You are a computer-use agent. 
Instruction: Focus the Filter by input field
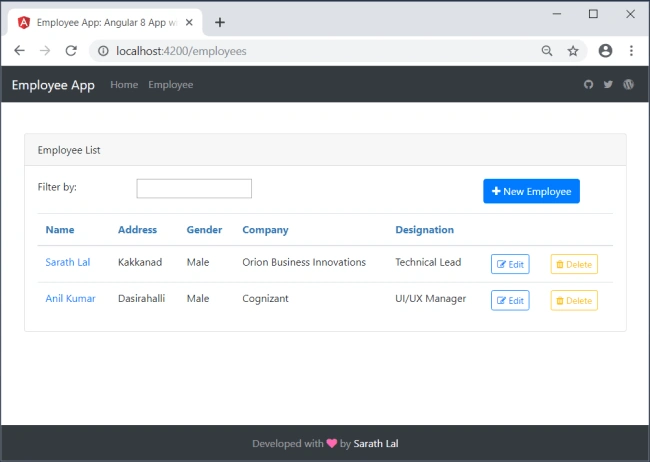(194, 189)
